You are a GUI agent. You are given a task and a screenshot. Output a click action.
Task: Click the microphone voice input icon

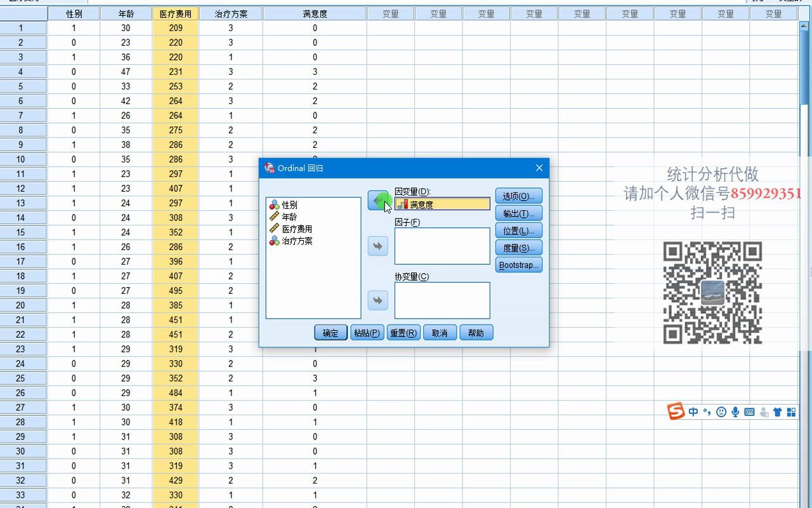735,412
